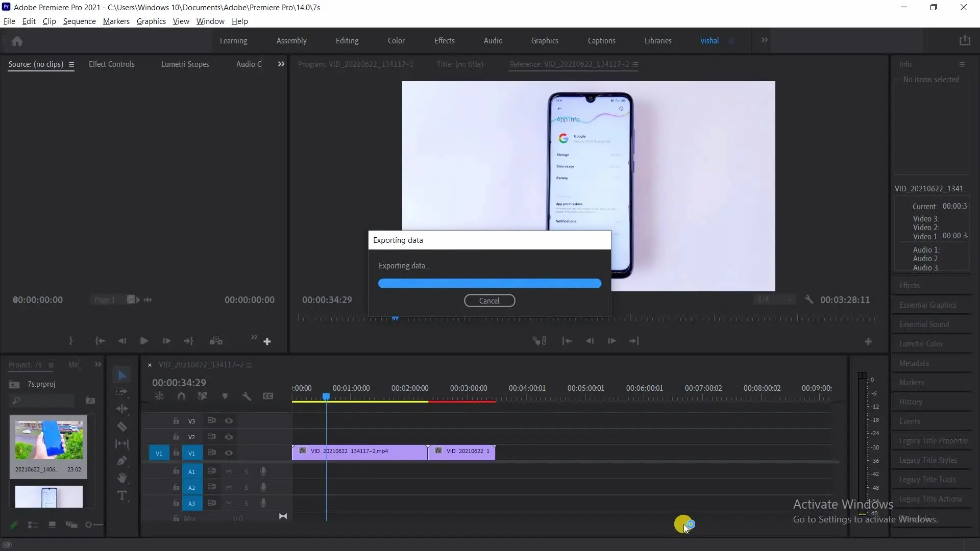This screenshot has width=980, height=551.
Task: Open the Effect Controls panel tab
Action: pyautogui.click(x=111, y=64)
